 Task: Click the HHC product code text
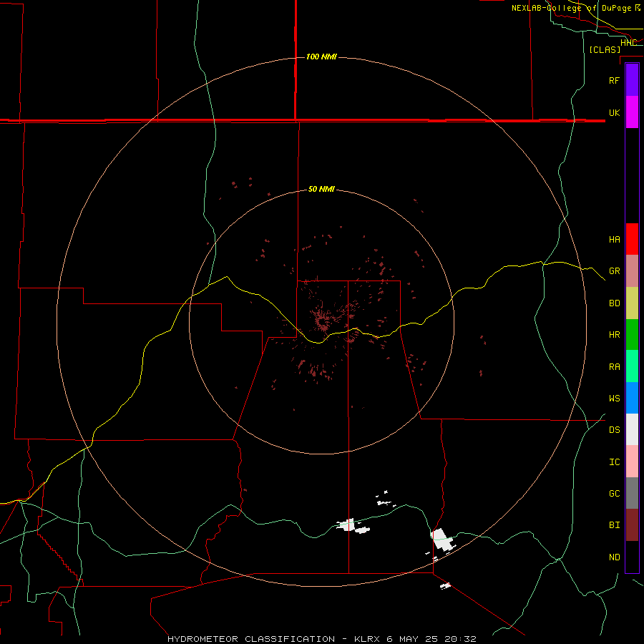click(x=628, y=43)
